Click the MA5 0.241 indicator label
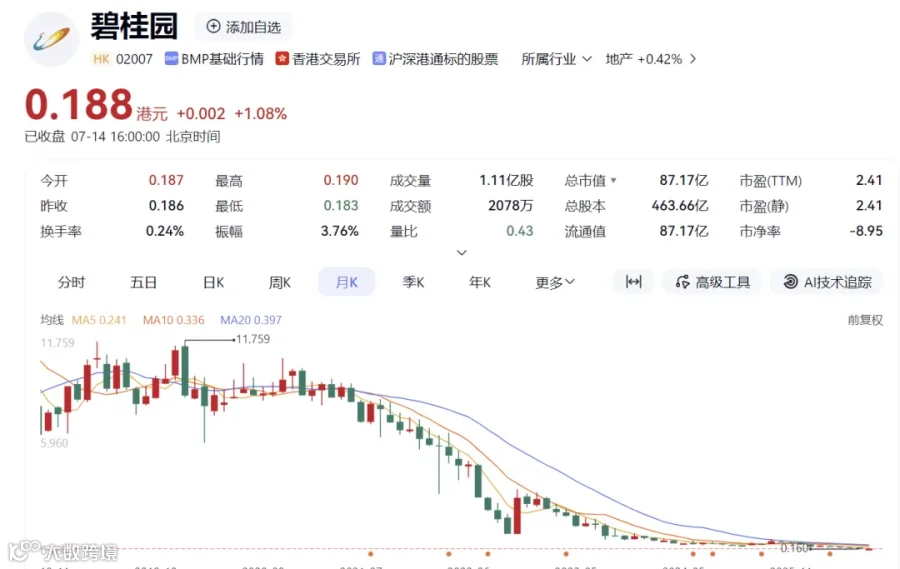 (x=99, y=320)
